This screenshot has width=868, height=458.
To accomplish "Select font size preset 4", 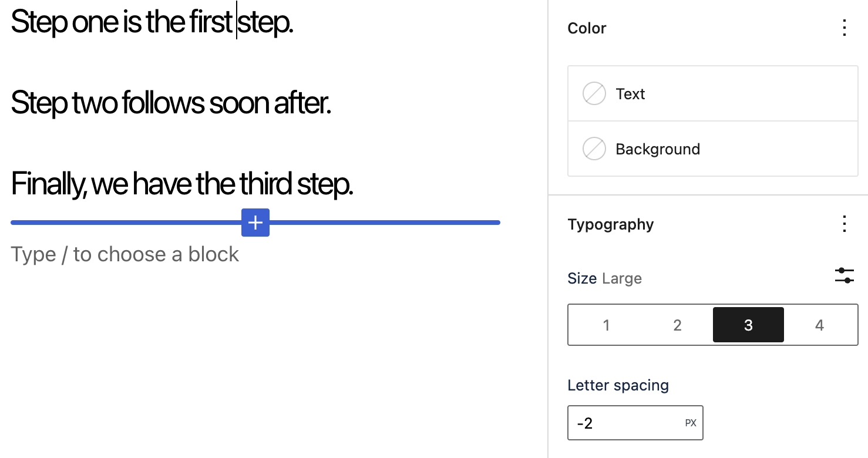I will (819, 325).
